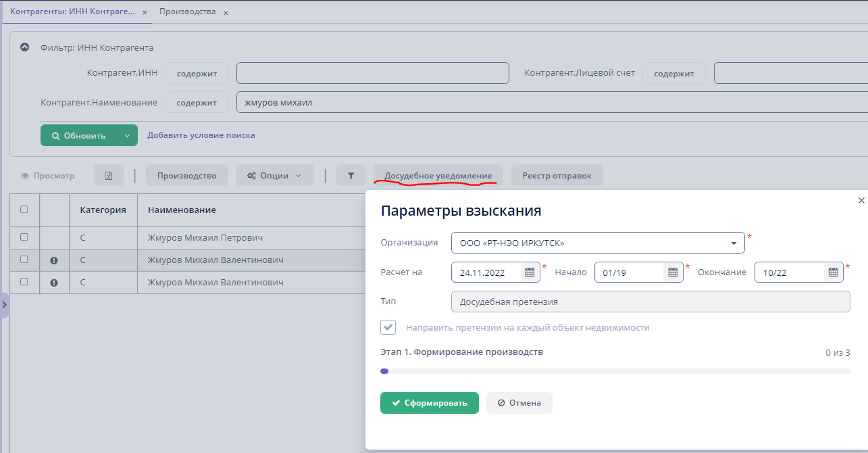
Task: Expand the Опции dropdown menu
Action: point(274,176)
